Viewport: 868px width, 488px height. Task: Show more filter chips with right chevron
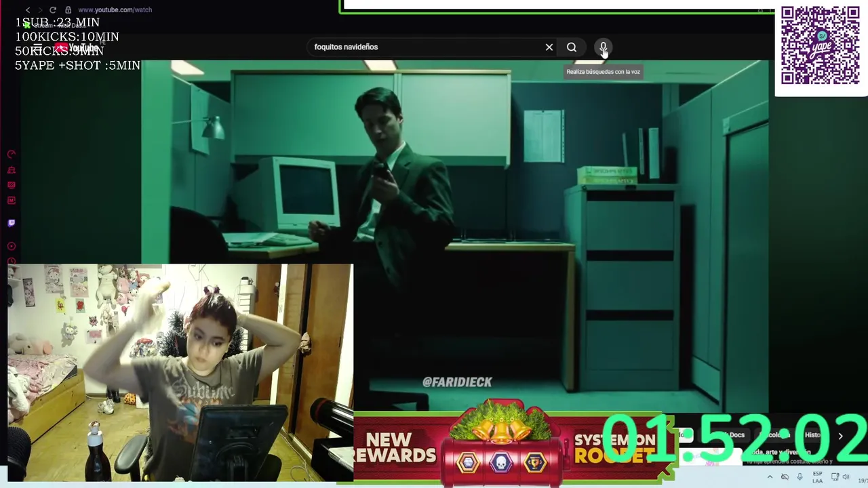pyautogui.click(x=841, y=436)
